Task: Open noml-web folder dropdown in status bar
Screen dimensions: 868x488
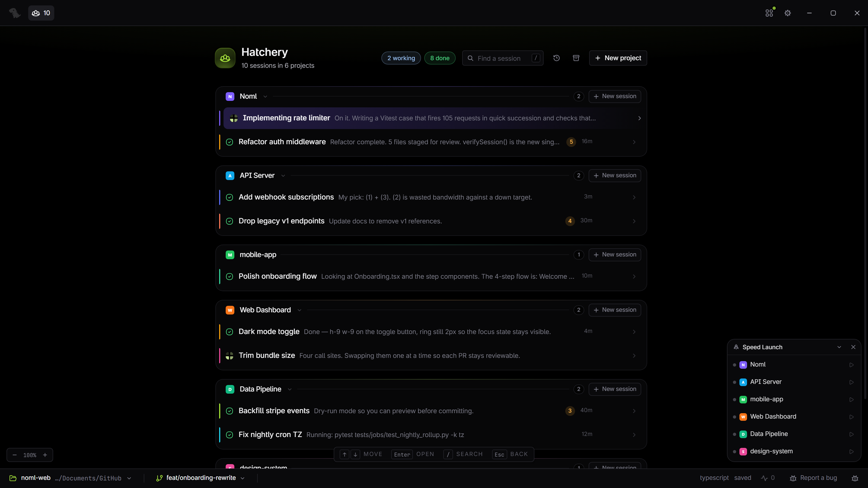Action: (71, 478)
